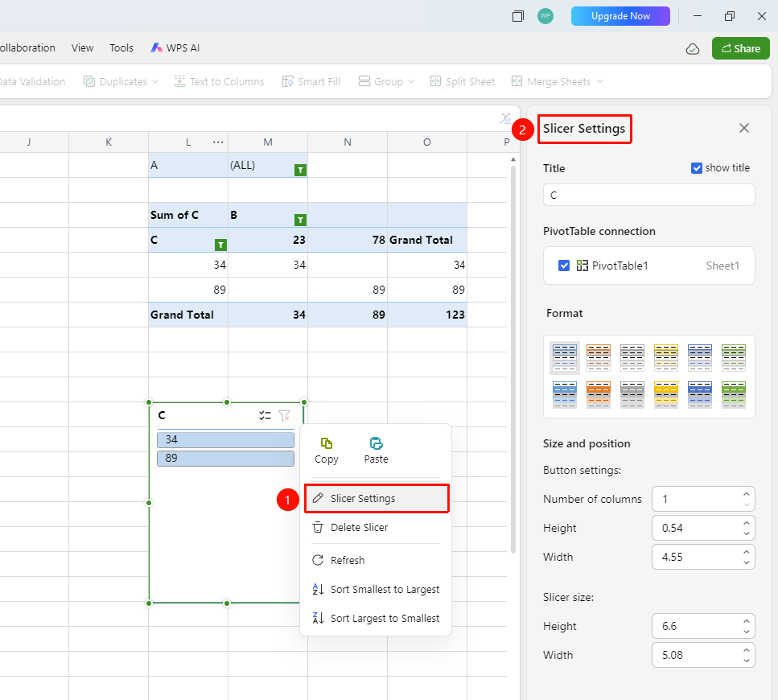Click the green Share button
Screen dimensions: 778x700
741,48
